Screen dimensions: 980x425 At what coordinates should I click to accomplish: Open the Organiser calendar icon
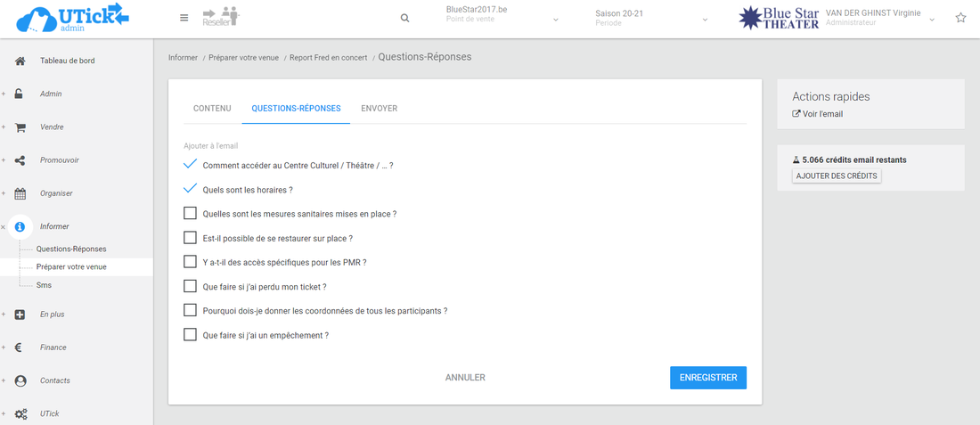pyautogui.click(x=20, y=193)
